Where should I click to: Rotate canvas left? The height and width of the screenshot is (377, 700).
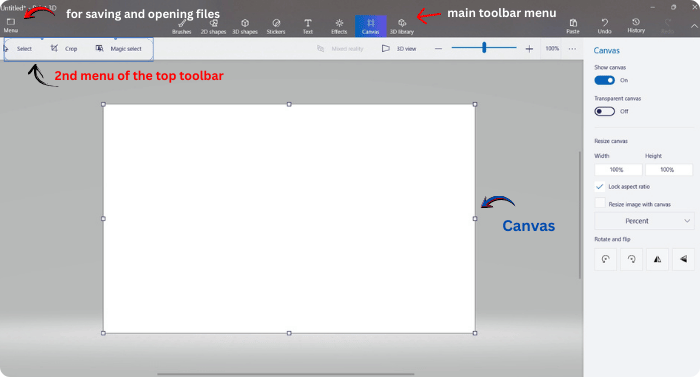coord(605,259)
